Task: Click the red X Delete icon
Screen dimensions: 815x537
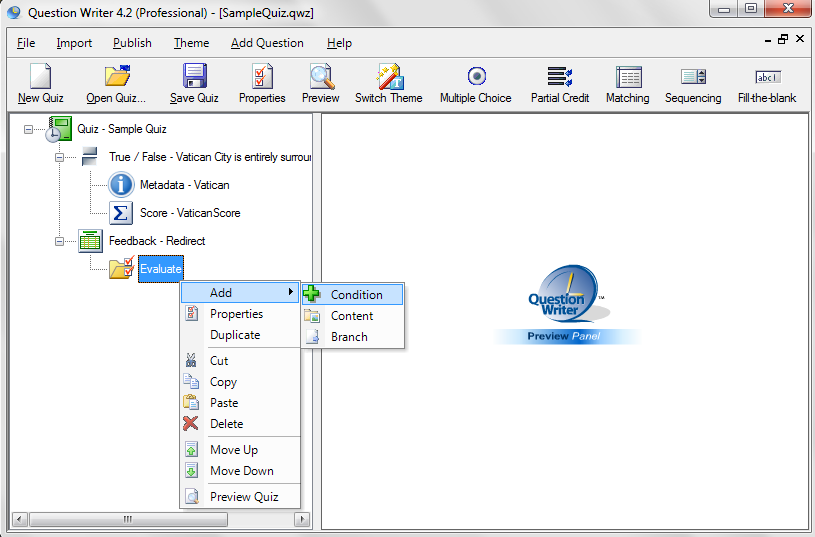Action: pos(191,424)
